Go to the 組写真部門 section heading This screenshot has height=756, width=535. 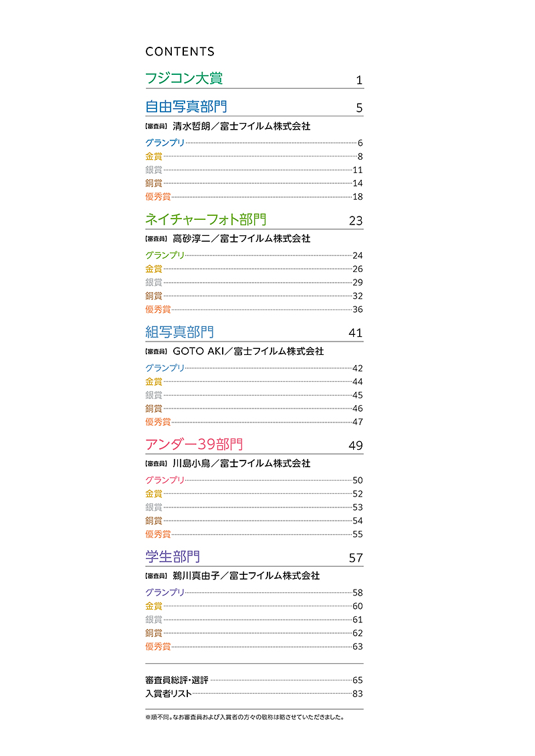179,332
